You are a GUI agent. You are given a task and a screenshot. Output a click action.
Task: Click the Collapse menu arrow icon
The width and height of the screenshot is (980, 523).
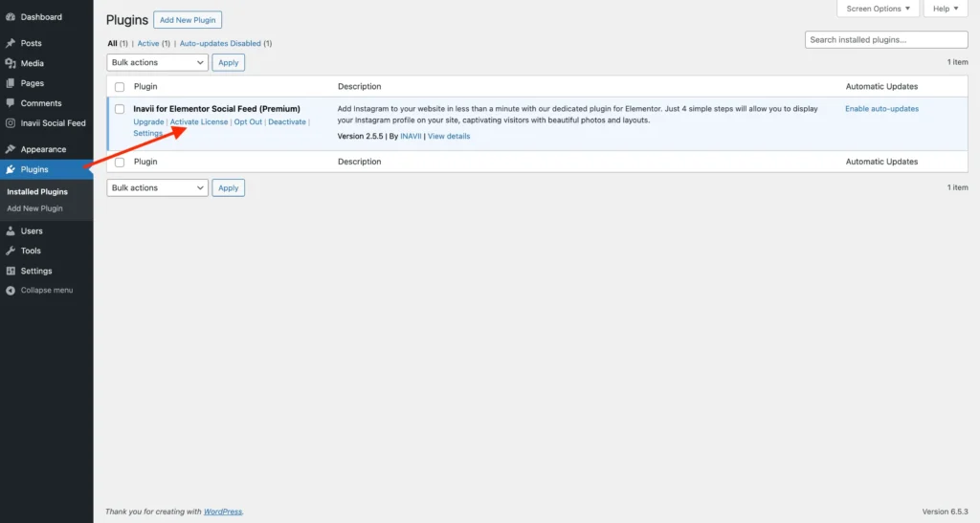click(x=11, y=291)
